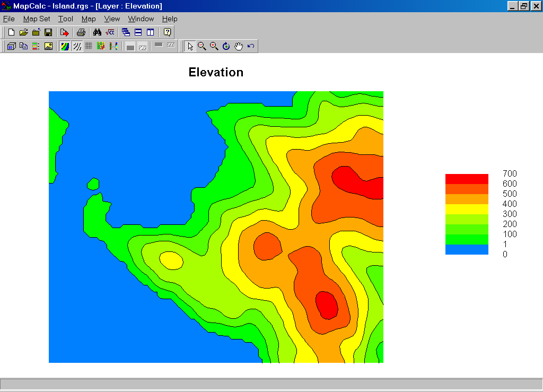Click the green legend swatch just above blue
The image size is (543, 392).
point(467,240)
